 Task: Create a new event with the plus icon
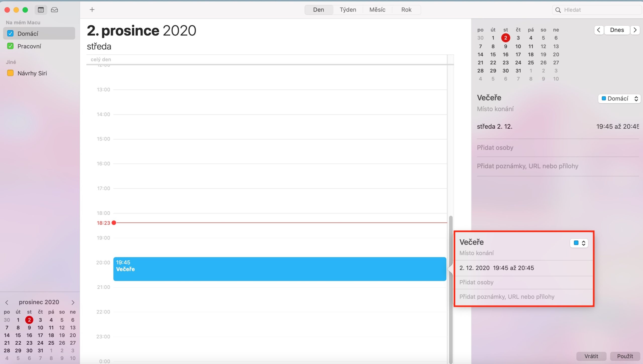(92, 10)
